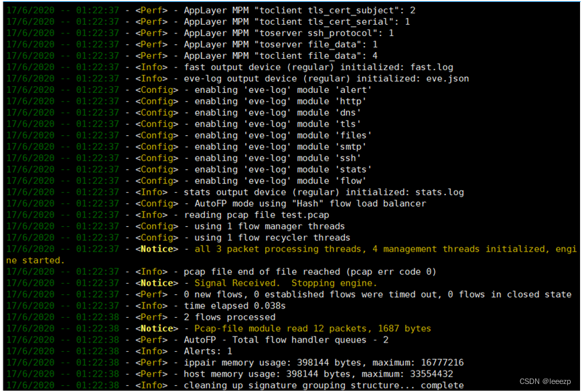Click the '2 flows processed' line
This screenshot has height=392, width=582.
[x=141, y=318]
